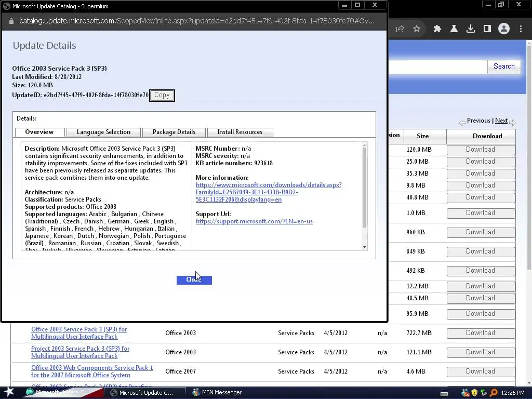Share this page via the share icon
Image resolution: width=532 pixels, height=399 pixels.
(400, 29)
